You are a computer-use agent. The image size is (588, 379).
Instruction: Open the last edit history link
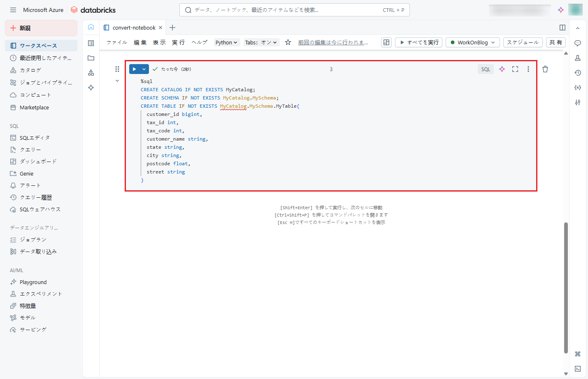(333, 42)
